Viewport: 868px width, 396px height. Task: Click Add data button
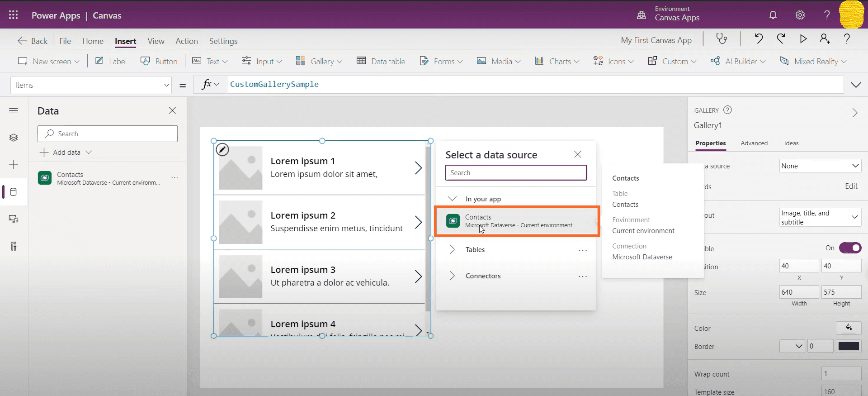(x=66, y=153)
